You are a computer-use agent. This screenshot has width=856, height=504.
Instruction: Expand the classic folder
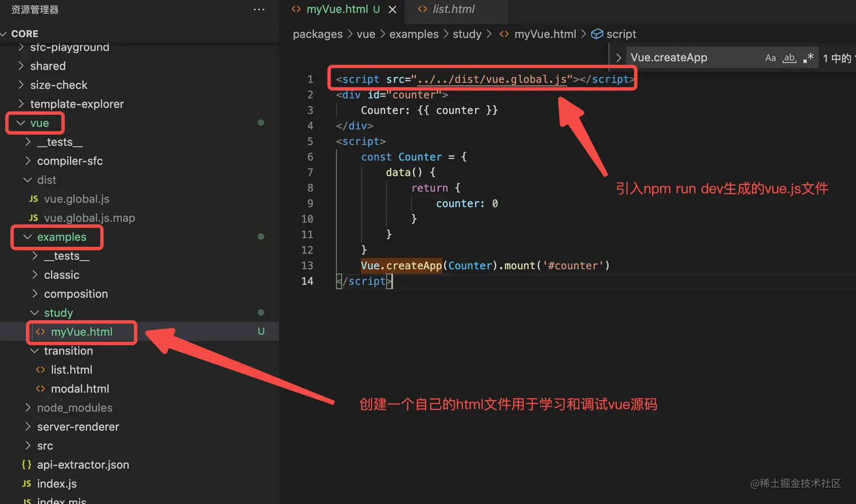click(62, 275)
